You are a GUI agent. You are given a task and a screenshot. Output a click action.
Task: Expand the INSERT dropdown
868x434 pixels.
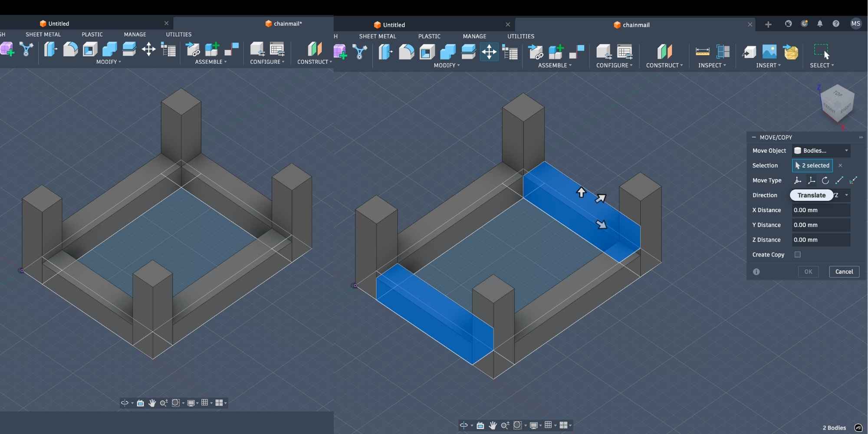click(768, 66)
